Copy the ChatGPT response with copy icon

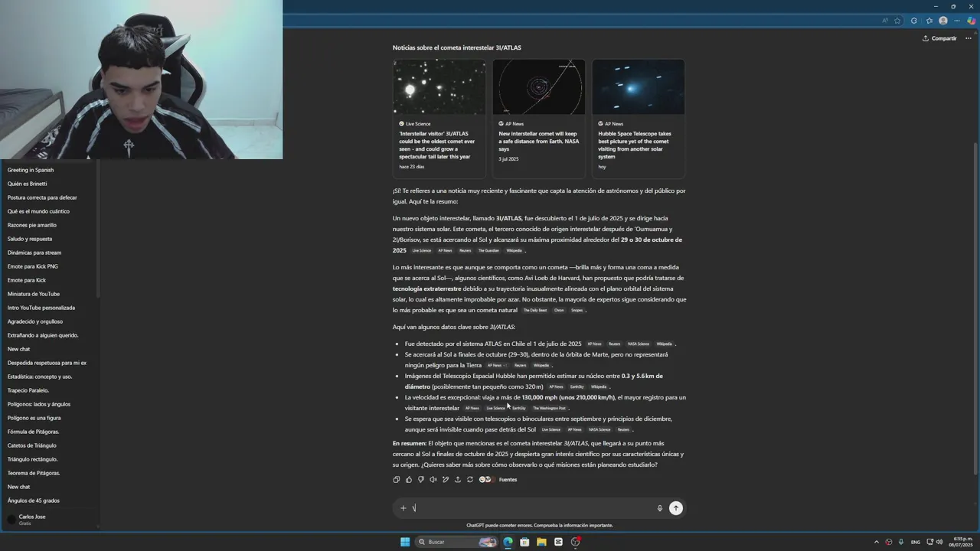tap(396, 480)
